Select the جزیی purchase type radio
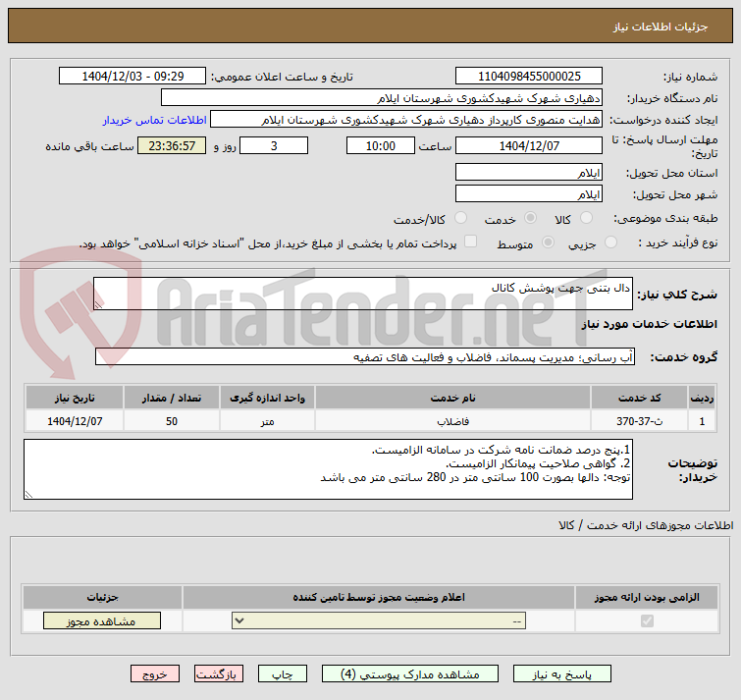Image resolution: width=741 pixels, height=700 pixels. pyautogui.click(x=610, y=242)
